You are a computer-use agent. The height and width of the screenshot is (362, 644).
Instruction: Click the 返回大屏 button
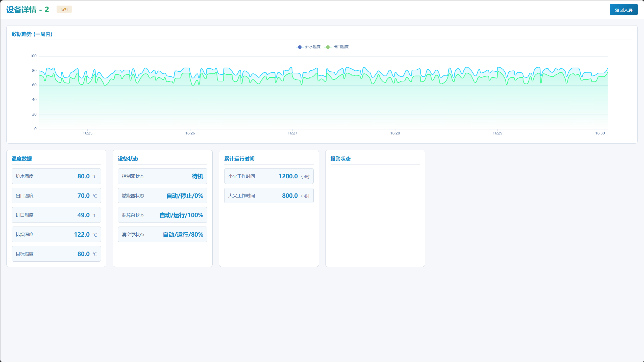[x=623, y=10]
